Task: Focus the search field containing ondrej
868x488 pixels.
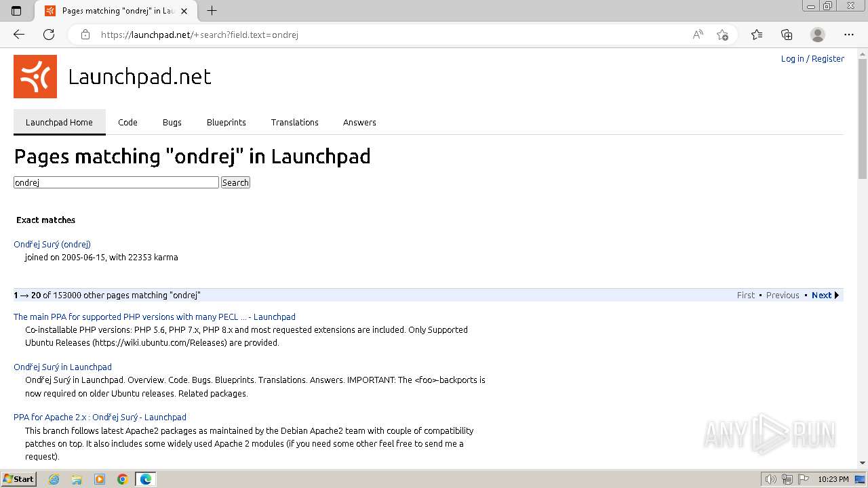Action: 116,182
